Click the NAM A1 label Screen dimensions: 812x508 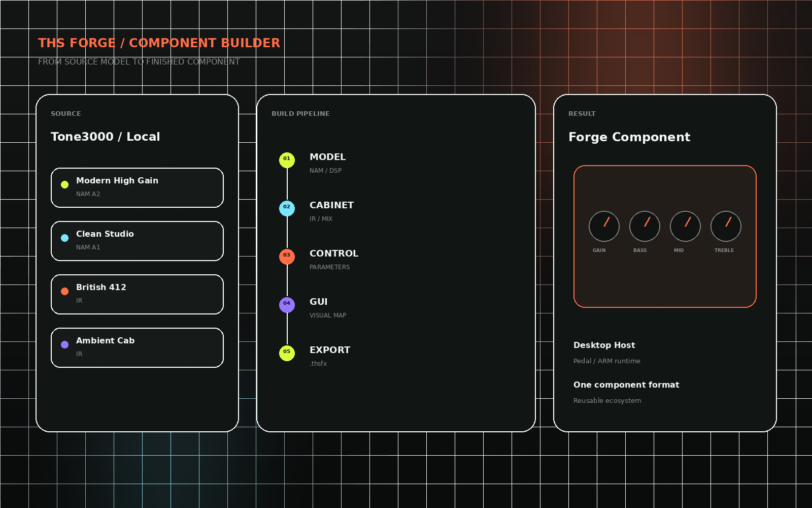[x=88, y=247]
